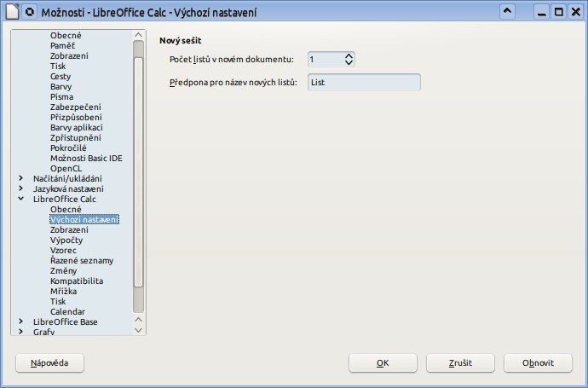Open Barvy options page

(x=61, y=86)
